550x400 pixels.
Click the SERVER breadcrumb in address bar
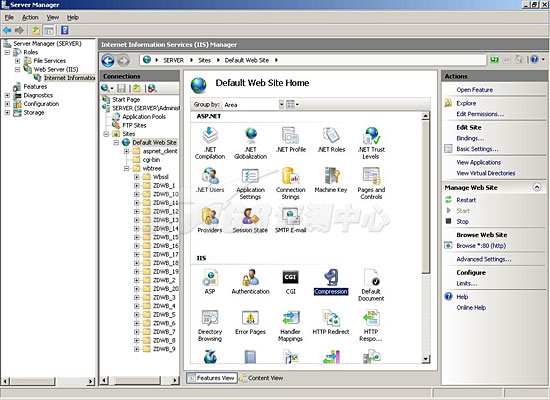click(173, 60)
